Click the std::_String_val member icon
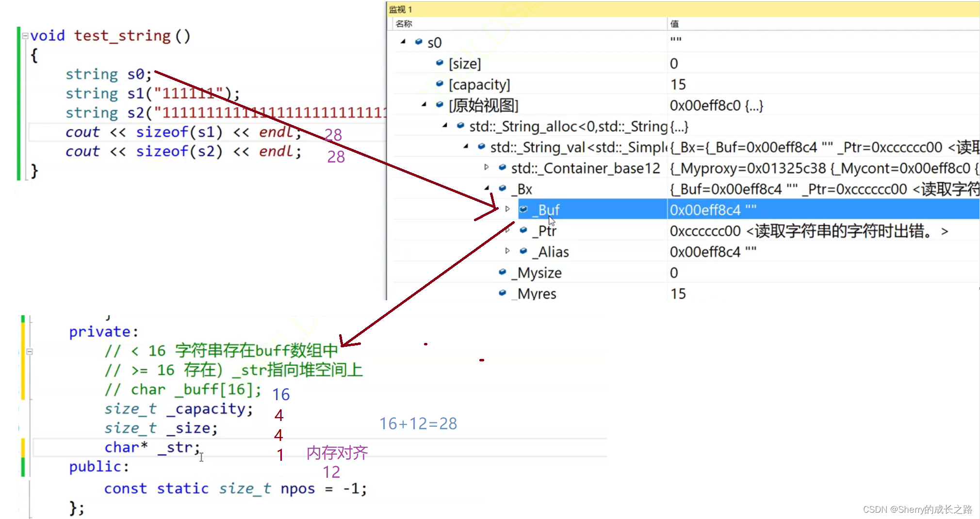Image resolution: width=980 pixels, height=519 pixels. point(481,146)
